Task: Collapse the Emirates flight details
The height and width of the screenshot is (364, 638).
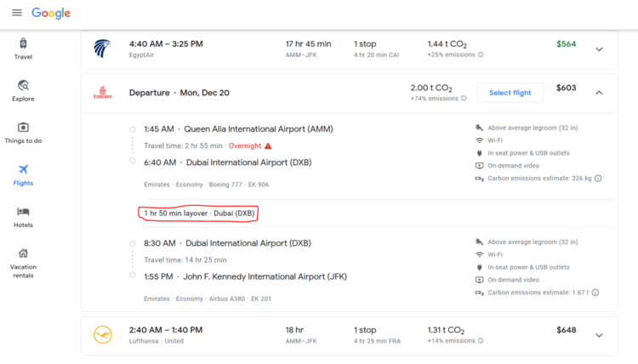Action: pos(599,93)
